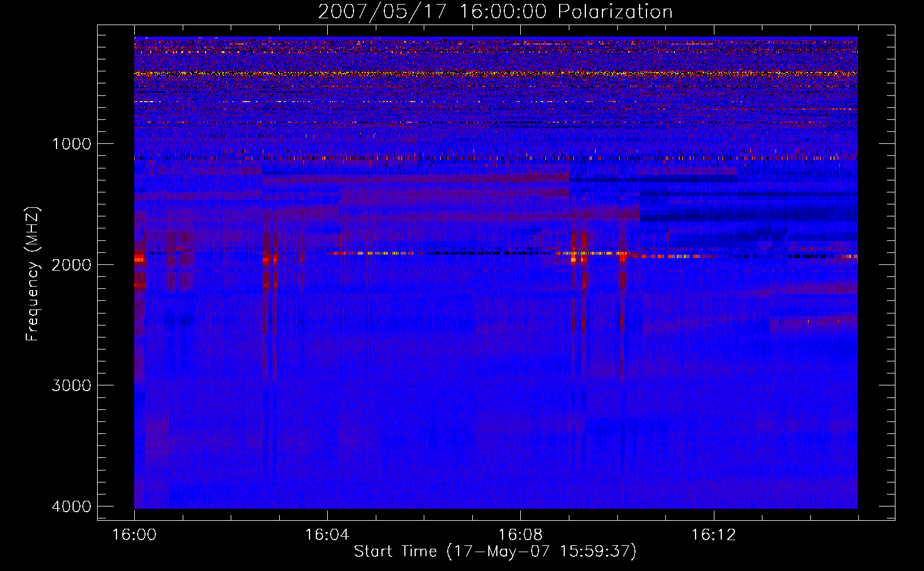Screen dimensions: 924x571
Task: Click the "1000" frequency tick label
Action: click(72, 144)
